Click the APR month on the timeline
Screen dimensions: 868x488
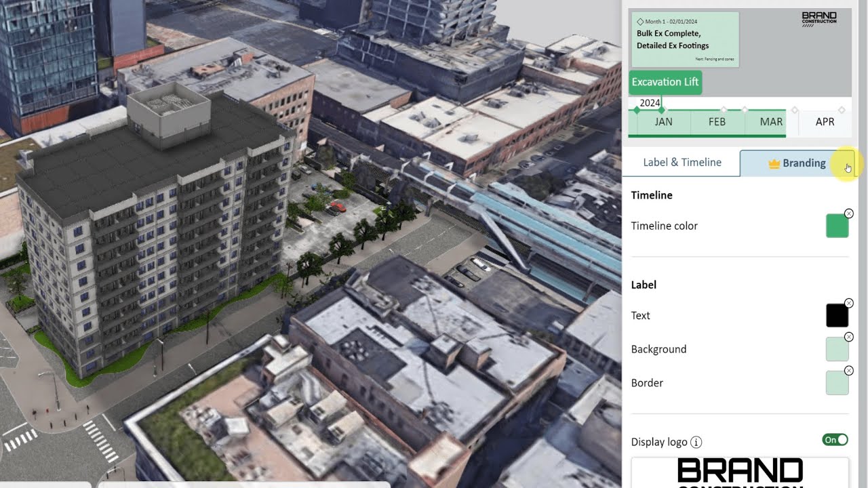click(825, 122)
